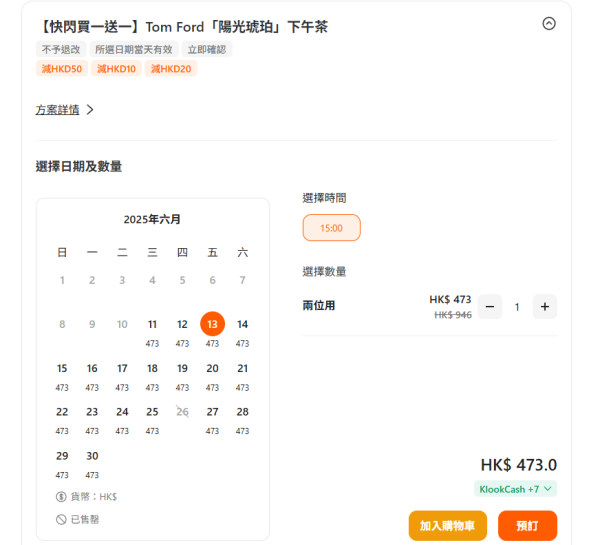The height and width of the screenshot is (545, 600).
Task: Click the 預訂 button
Action: 527,525
